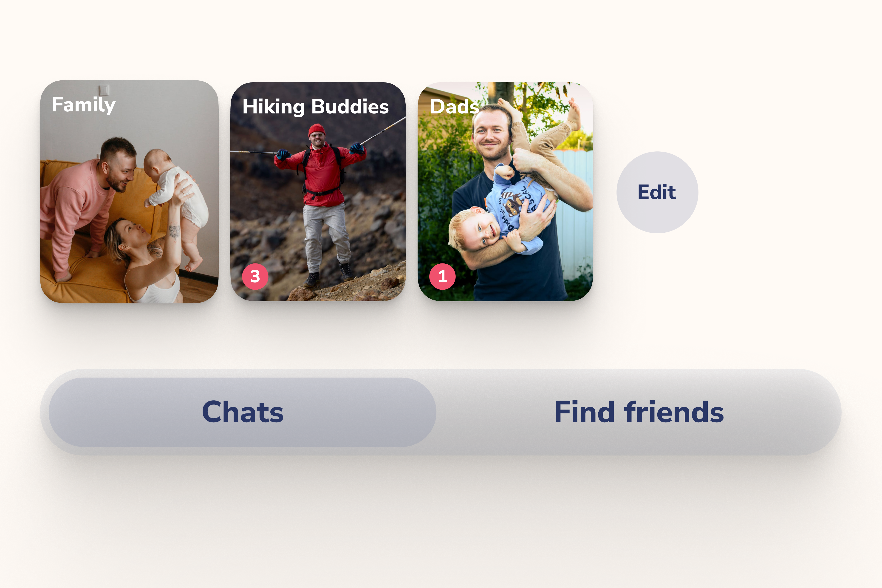Open the Hiking Buddies group card

[x=318, y=191]
